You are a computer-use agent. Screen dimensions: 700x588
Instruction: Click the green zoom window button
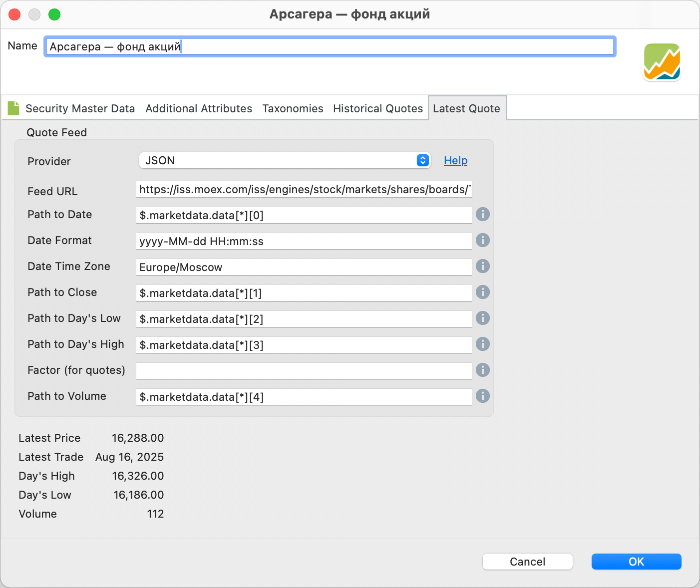point(54,14)
